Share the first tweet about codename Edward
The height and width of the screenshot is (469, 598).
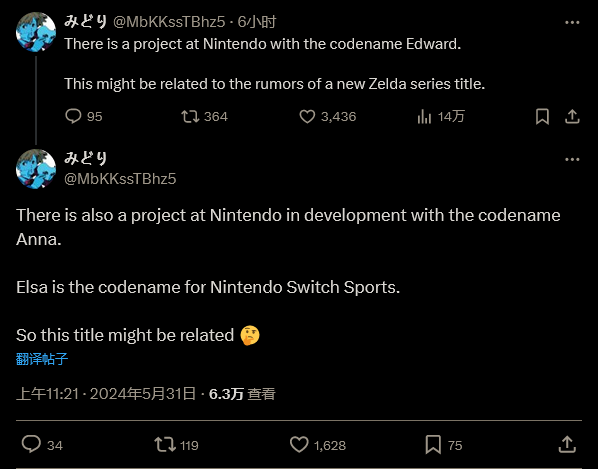572,116
